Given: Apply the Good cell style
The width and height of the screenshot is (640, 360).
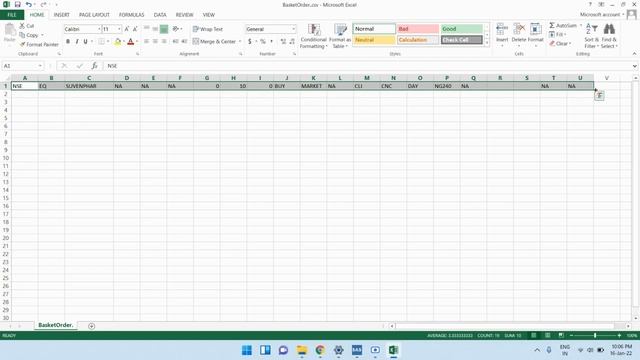Looking at the screenshot, I should [462, 29].
